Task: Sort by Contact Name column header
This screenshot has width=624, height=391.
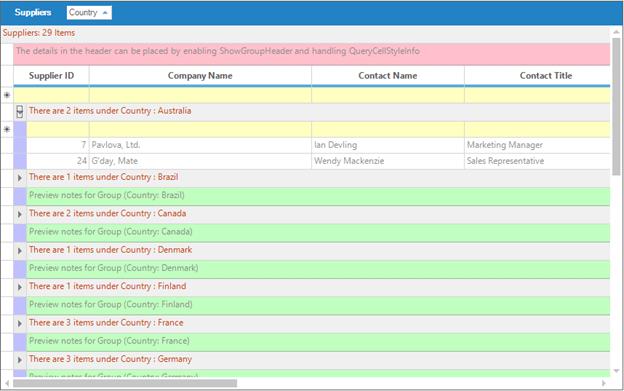Action: click(388, 76)
